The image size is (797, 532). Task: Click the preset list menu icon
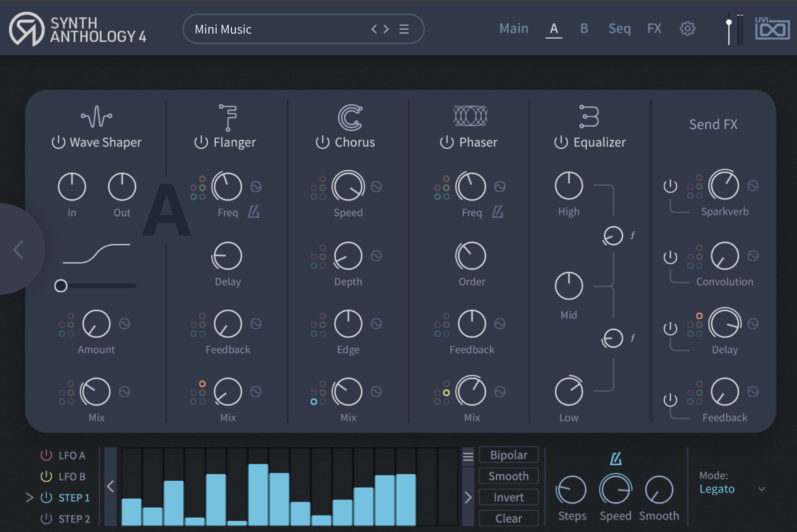tap(404, 29)
